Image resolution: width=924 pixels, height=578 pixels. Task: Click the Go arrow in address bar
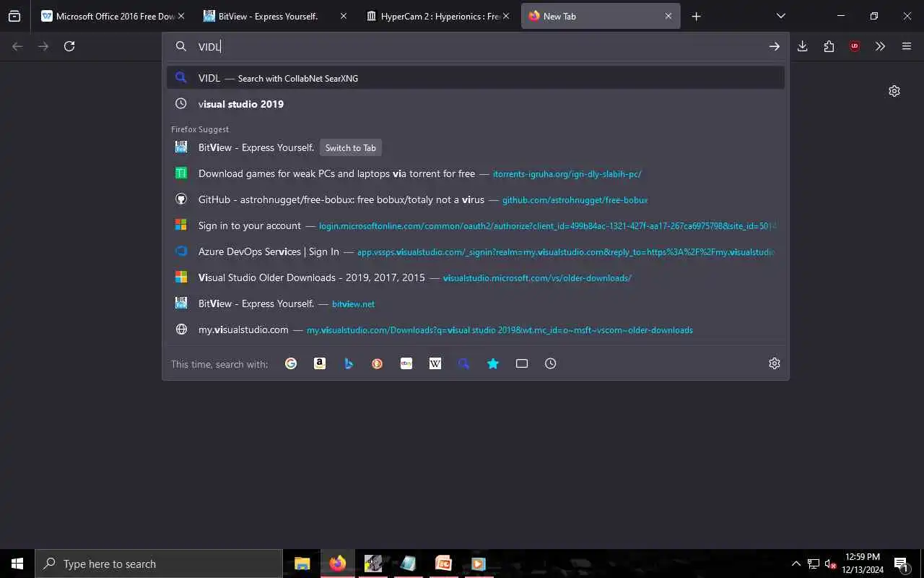774,46
